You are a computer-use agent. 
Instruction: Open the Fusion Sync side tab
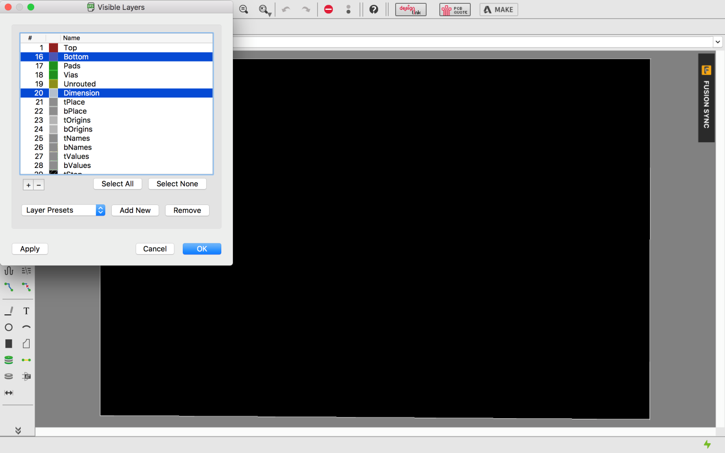click(x=706, y=98)
